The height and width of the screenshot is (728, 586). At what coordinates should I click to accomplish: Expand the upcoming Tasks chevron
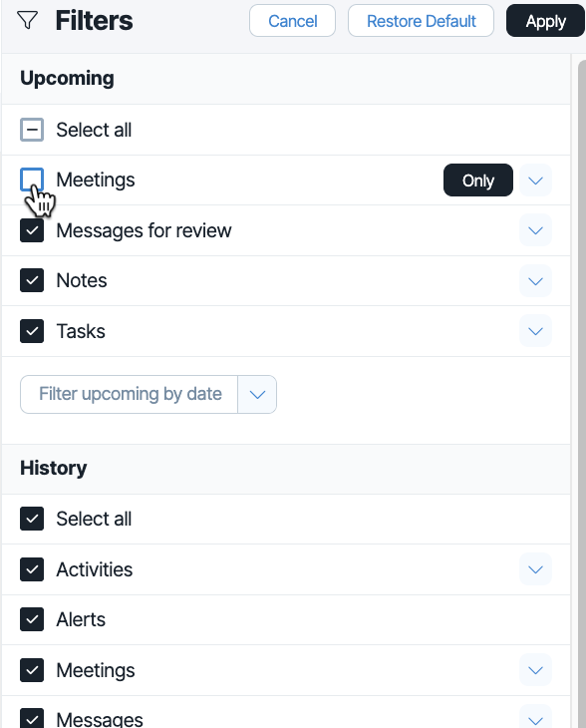pos(535,331)
